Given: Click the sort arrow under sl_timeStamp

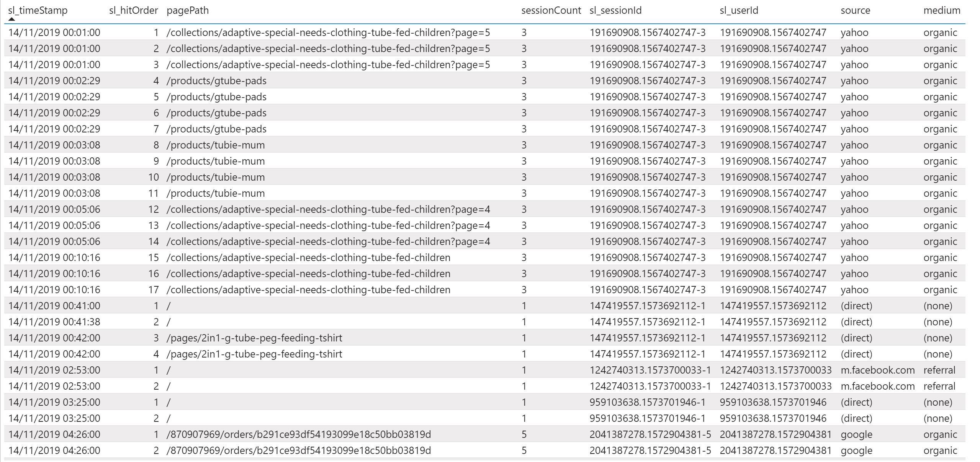Looking at the screenshot, I should (12, 19).
